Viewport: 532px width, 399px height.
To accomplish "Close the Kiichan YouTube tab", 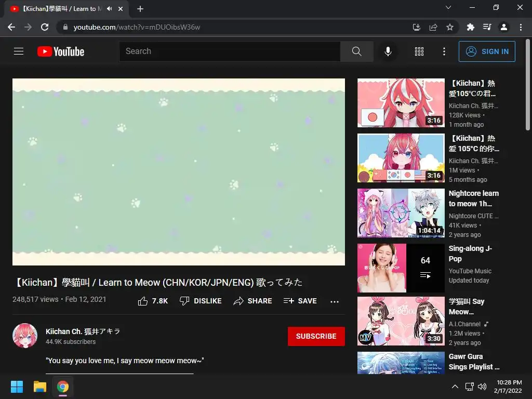I will coord(121,9).
